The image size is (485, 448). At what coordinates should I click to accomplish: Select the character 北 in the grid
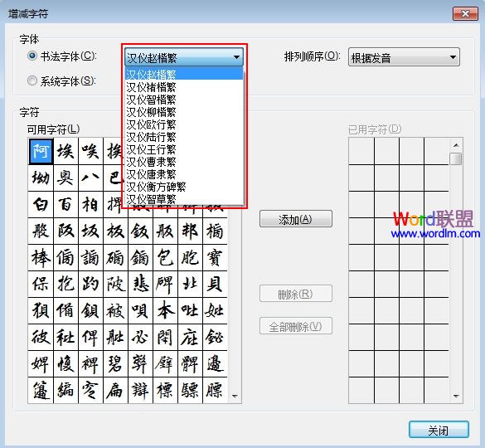click(190, 285)
